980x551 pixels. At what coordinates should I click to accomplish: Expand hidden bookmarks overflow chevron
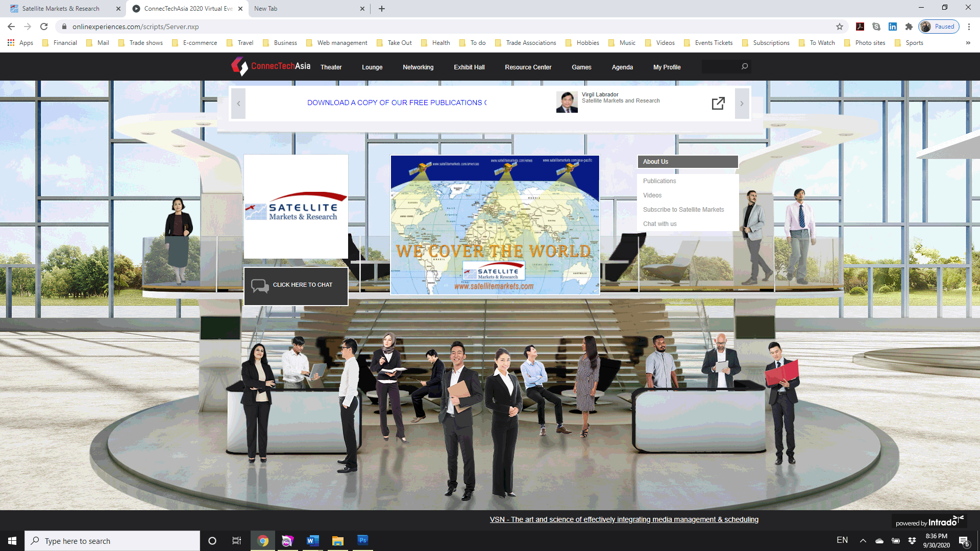[968, 43]
